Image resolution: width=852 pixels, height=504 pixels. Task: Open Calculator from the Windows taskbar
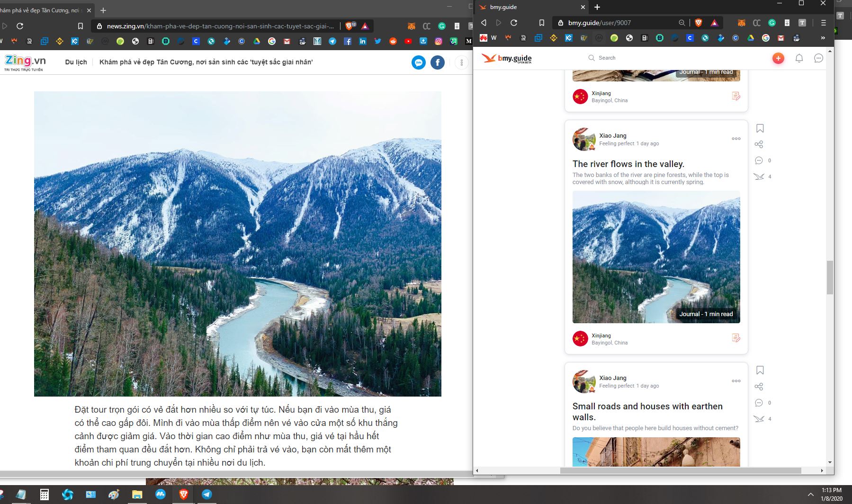[45, 495]
